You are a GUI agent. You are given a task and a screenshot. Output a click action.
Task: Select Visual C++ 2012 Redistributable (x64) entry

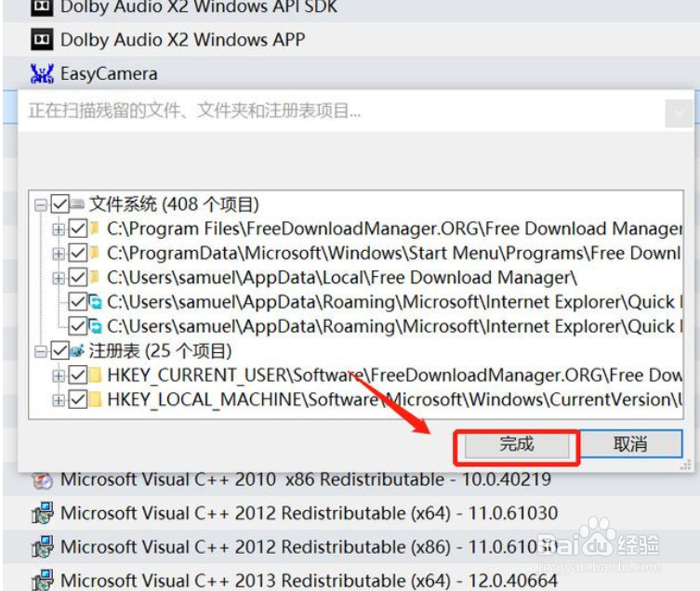[x=309, y=513]
